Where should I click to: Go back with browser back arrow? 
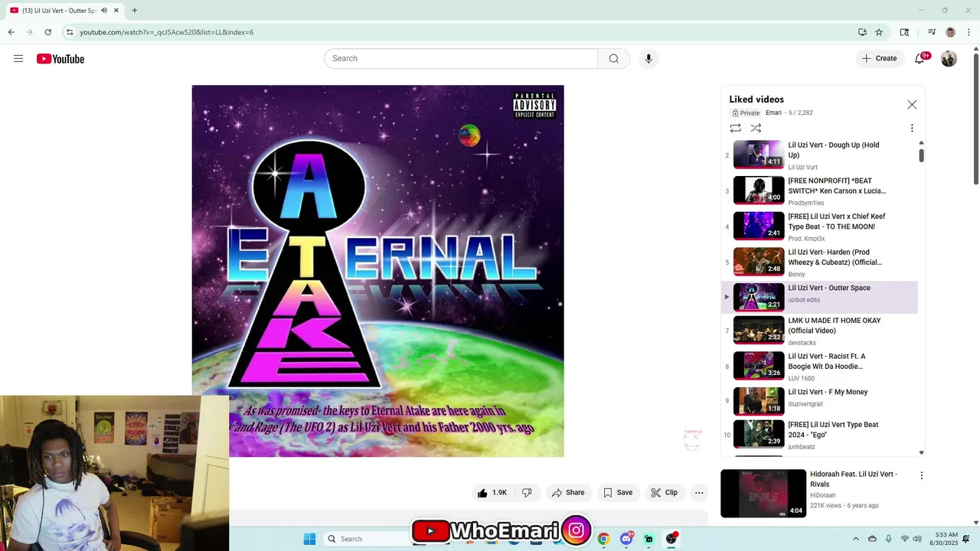pyautogui.click(x=11, y=32)
